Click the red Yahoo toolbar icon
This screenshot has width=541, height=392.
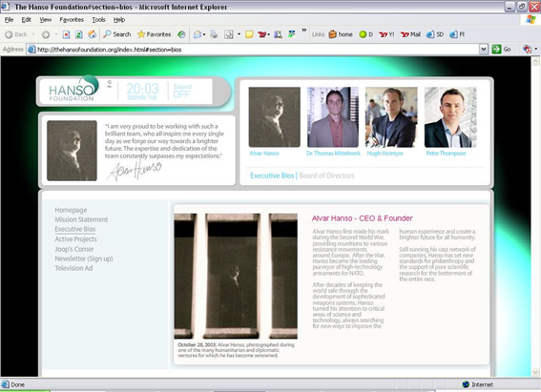click(262, 34)
